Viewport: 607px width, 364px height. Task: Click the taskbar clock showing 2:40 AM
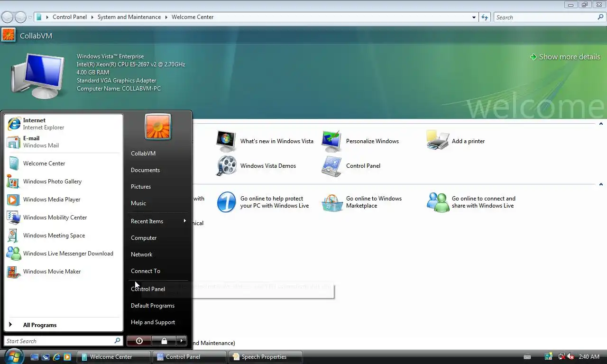(589, 357)
